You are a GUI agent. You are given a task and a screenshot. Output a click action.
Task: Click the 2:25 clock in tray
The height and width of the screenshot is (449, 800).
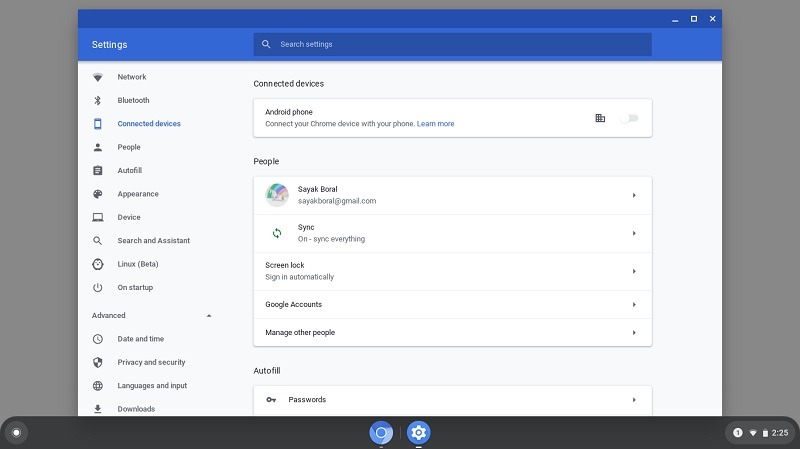[x=780, y=433]
